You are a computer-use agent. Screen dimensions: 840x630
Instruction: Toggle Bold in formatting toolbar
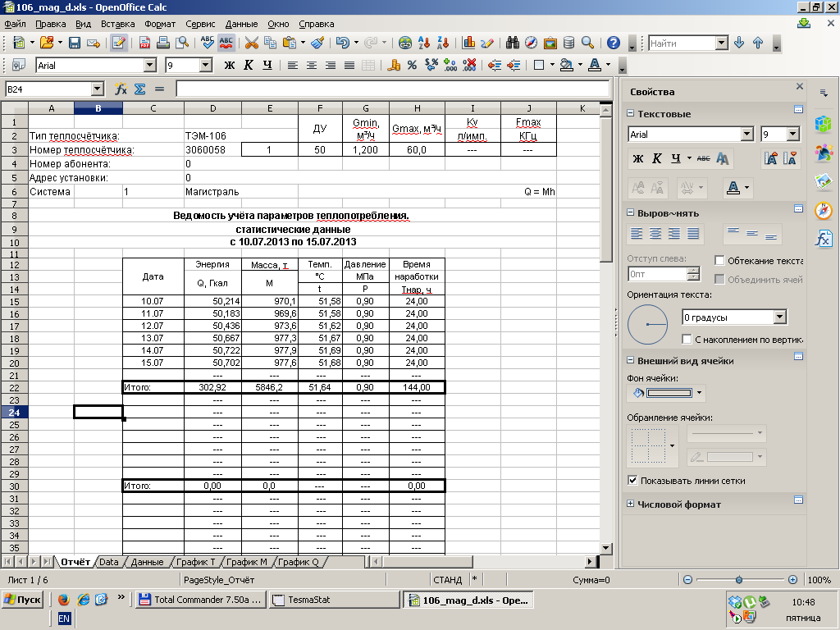click(x=230, y=66)
